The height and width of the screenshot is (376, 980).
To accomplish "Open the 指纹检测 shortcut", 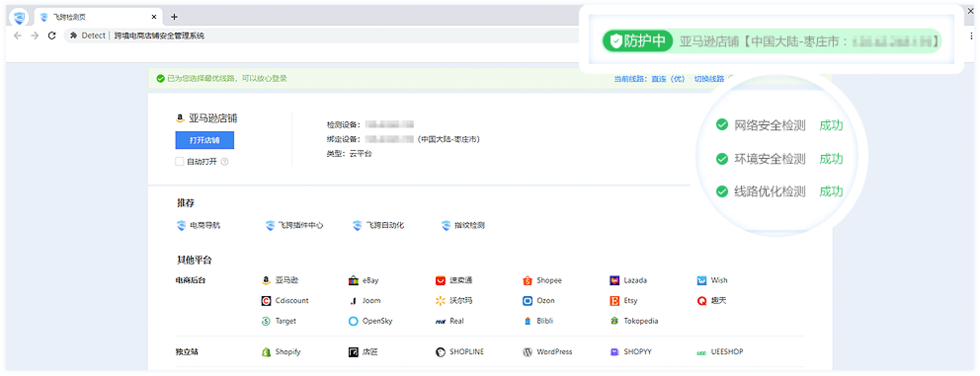I will point(463,226).
